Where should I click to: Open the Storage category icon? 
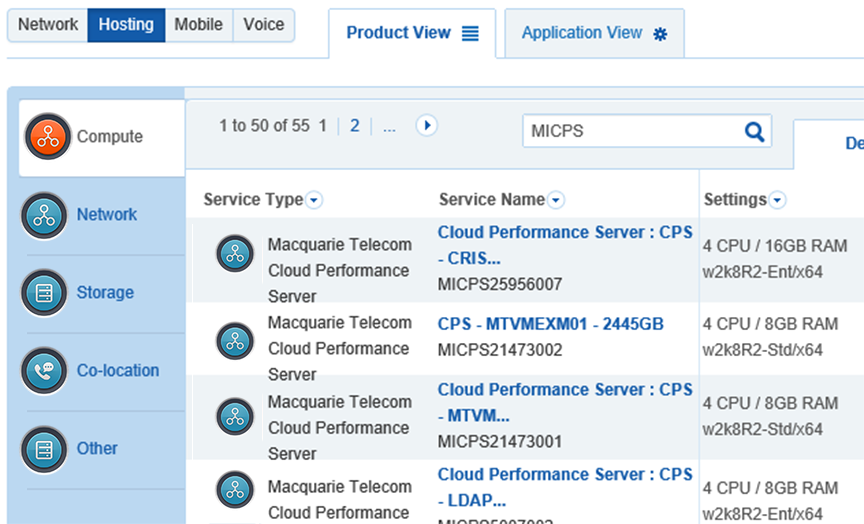[x=44, y=293]
